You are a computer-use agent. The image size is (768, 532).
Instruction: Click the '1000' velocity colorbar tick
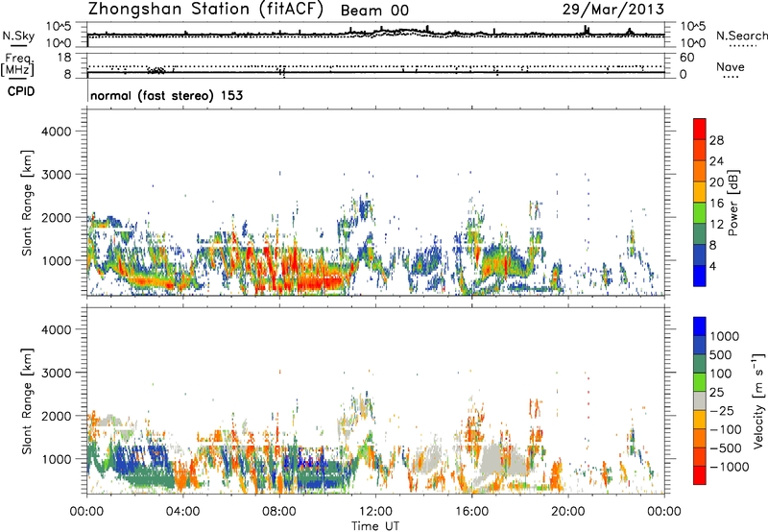(x=725, y=336)
